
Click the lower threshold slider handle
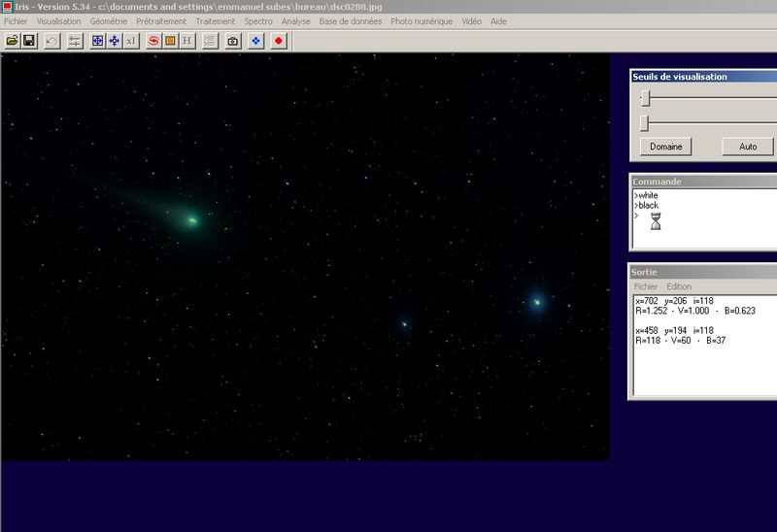pos(644,123)
